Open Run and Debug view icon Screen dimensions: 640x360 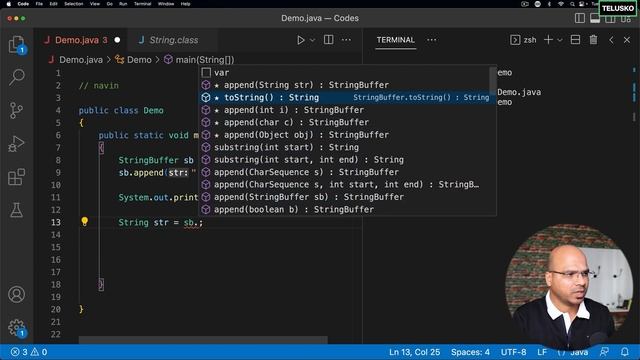point(16,144)
